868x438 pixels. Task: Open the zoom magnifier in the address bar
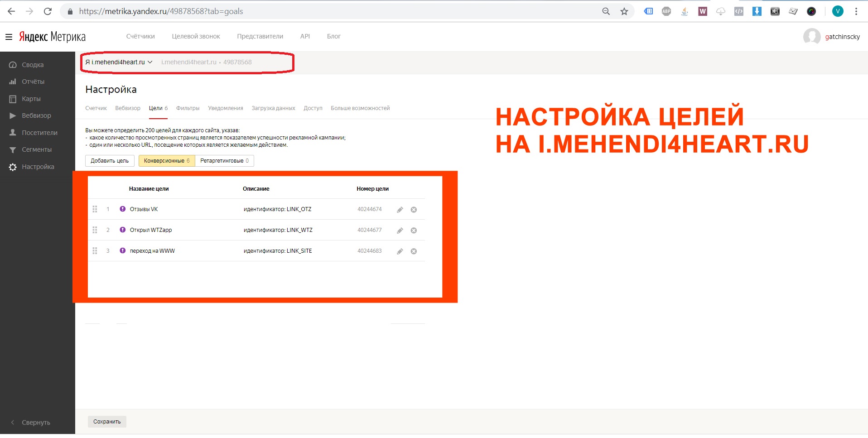tap(606, 11)
